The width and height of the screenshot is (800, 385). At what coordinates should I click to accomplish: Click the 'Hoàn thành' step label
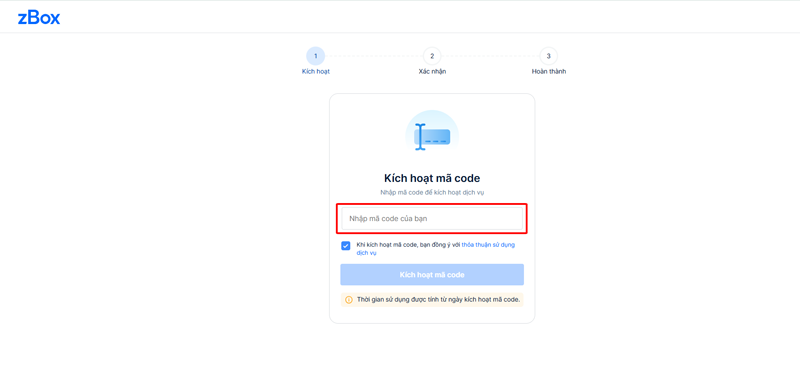coord(548,71)
